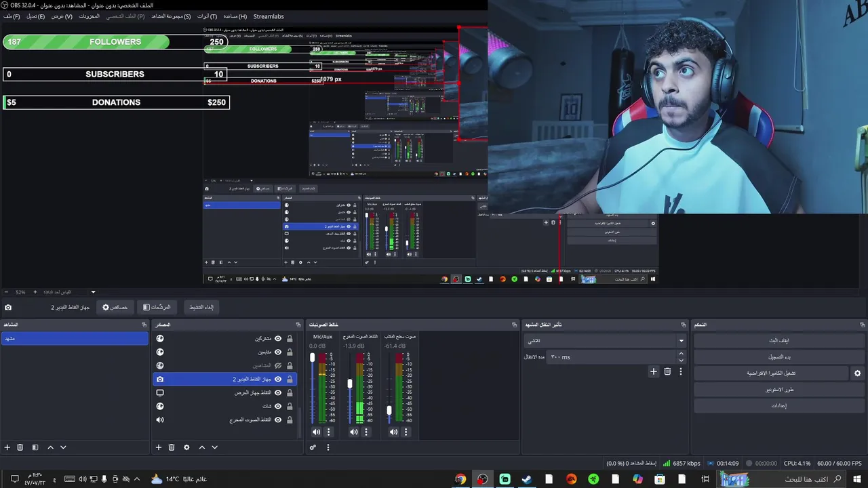Move source down arrow in المصادر panel

(214, 447)
